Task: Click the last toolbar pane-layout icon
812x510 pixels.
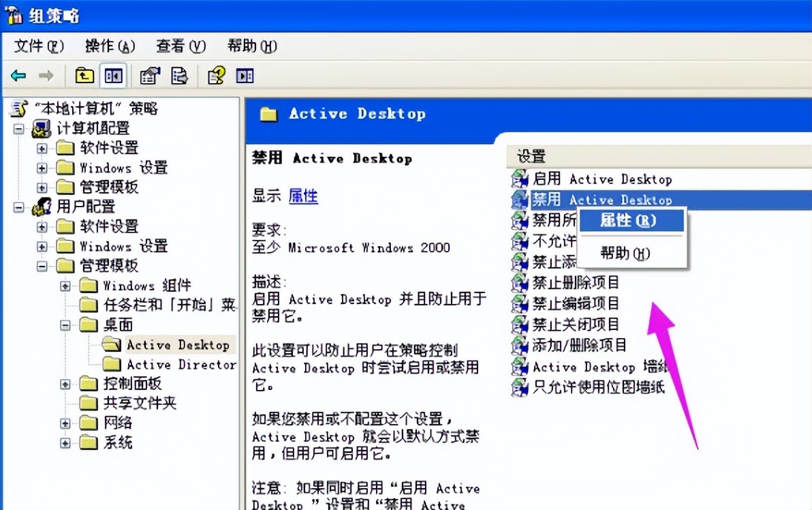Action: [x=245, y=76]
